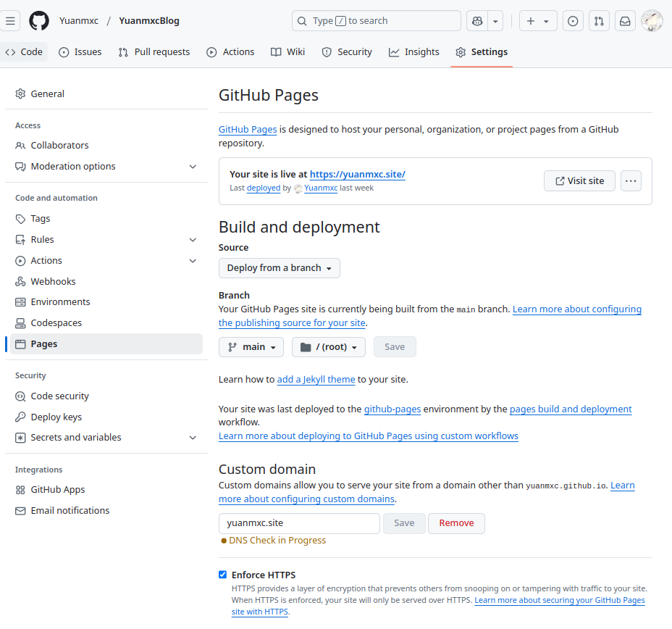Go to GitHub homepage via Octocat logo
This screenshot has height=629, width=672.
(x=39, y=21)
